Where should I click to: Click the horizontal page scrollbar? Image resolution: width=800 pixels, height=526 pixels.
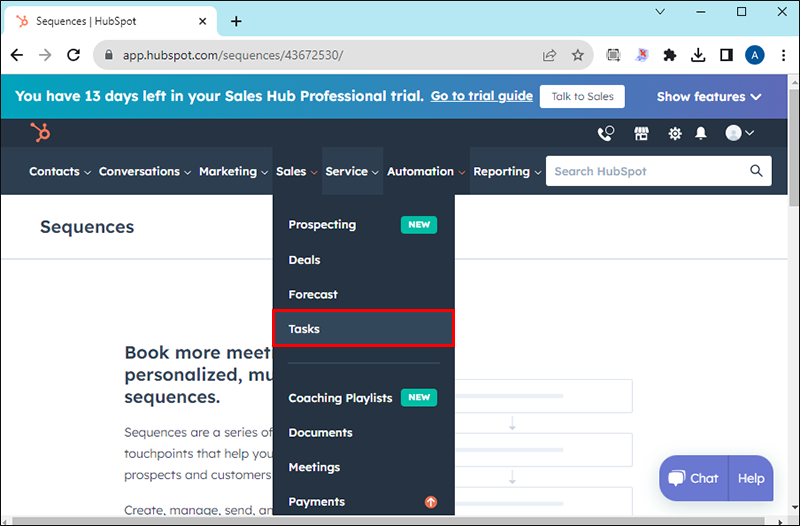tap(388, 521)
